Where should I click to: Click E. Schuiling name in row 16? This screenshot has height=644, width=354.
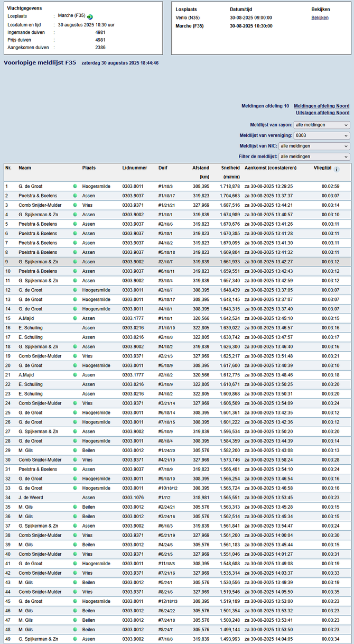click(31, 328)
